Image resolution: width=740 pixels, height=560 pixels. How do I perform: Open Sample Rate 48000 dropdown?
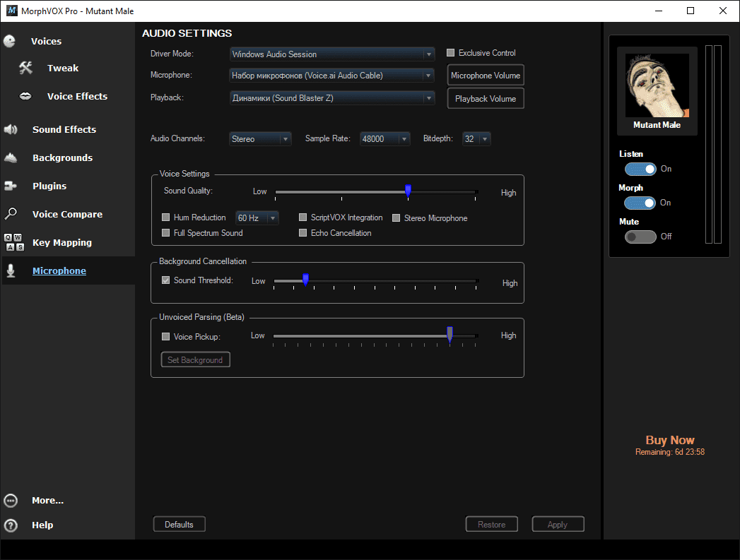tap(384, 139)
